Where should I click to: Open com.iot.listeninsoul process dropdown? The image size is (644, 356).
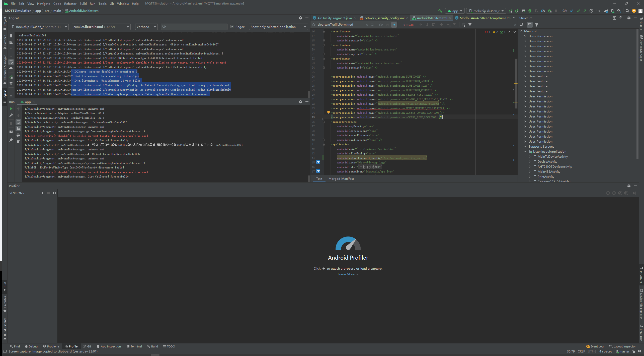click(101, 27)
